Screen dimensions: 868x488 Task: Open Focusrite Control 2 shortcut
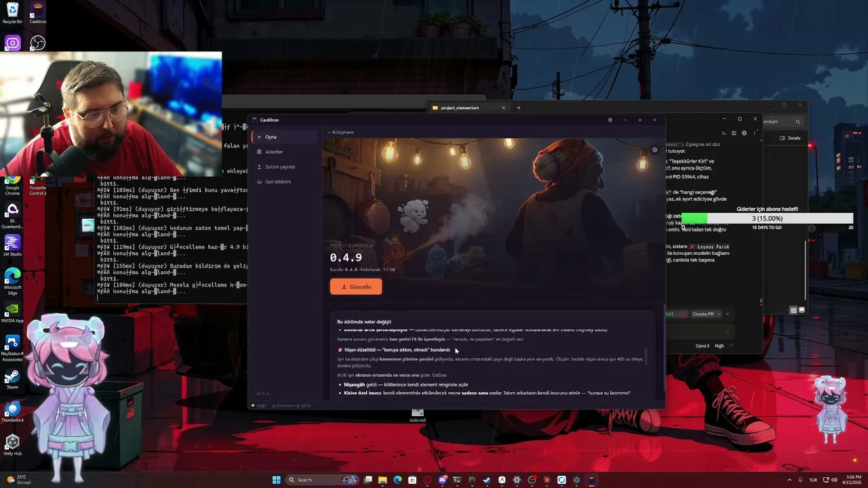click(x=38, y=186)
